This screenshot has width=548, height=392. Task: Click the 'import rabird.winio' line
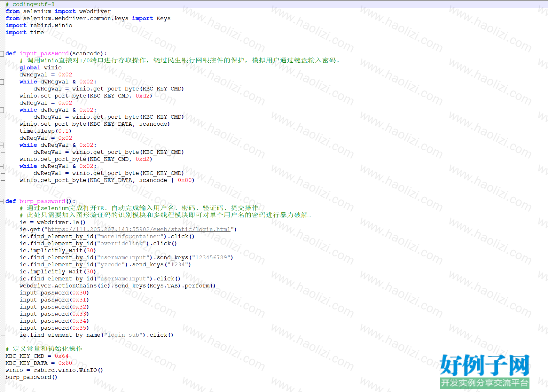39,25
